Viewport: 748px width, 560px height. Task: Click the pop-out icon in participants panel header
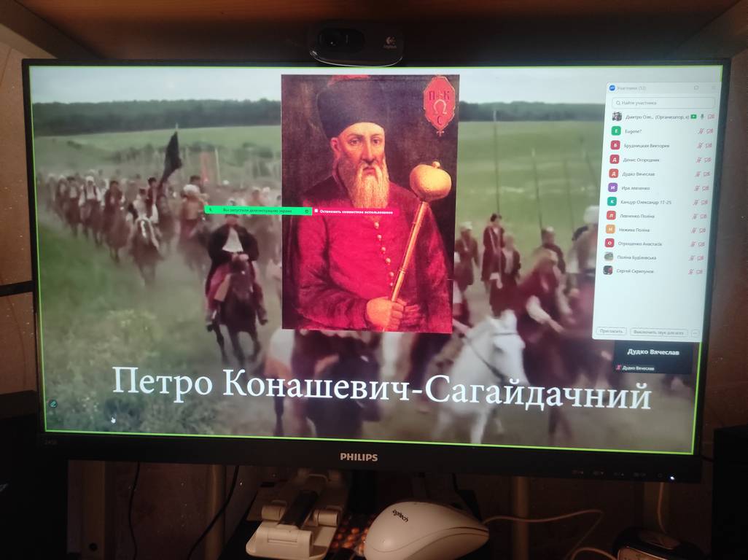(696, 87)
